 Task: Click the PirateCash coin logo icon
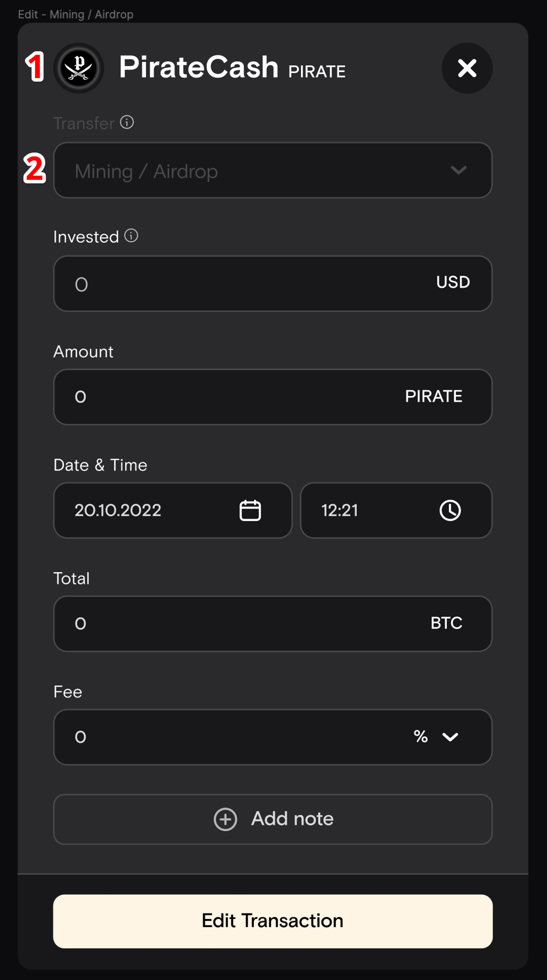[x=78, y=68]
